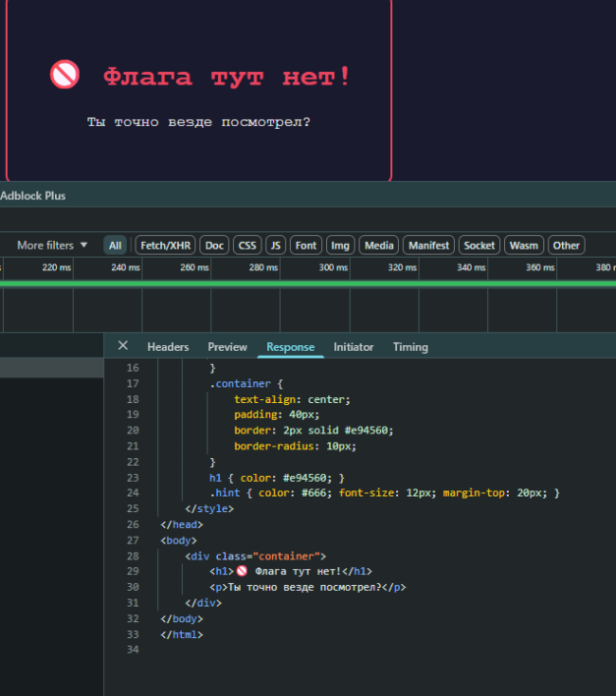The height and width of the screenshot is (696, 616).
Task: Select the Response tab
Action: tap(291, 347)
